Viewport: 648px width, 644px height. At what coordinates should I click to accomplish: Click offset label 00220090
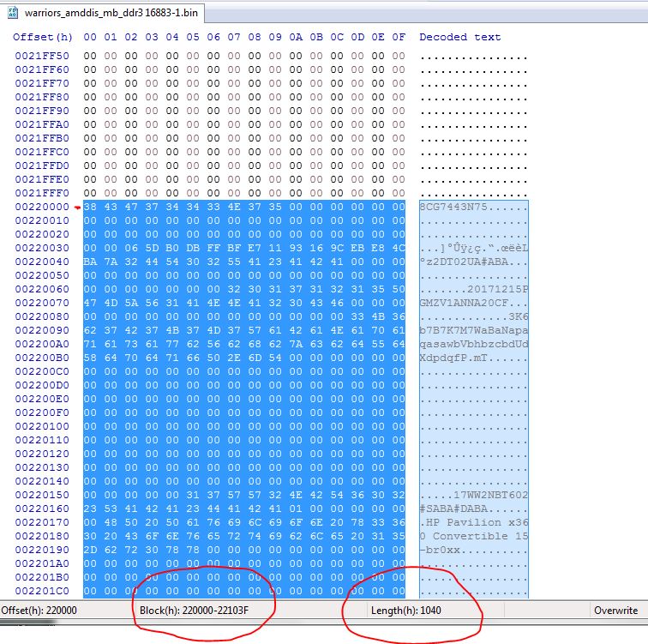42,330
